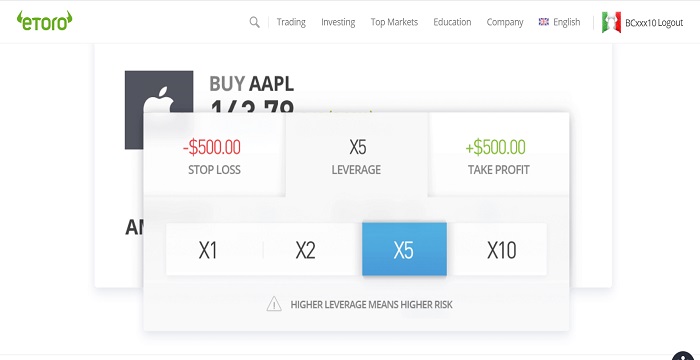
Task: Select X1 leverage option
Action: pyautogui.click(x=208, y=250)
